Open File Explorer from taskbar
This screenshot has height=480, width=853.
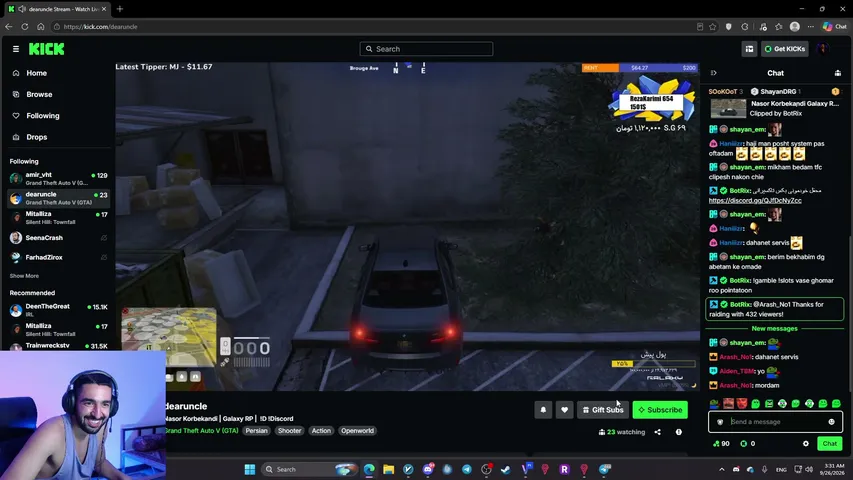[x=388, y=469]
